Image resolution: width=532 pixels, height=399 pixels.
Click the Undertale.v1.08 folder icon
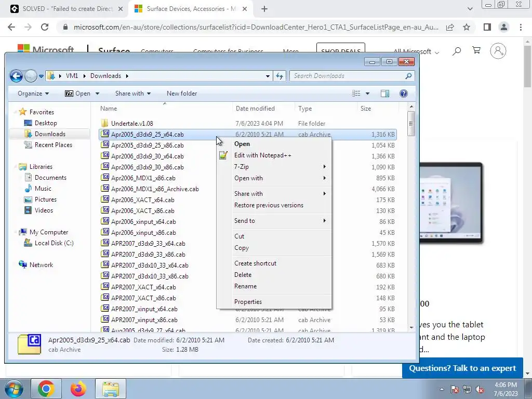pyautogui.click(x=105, y=123)
